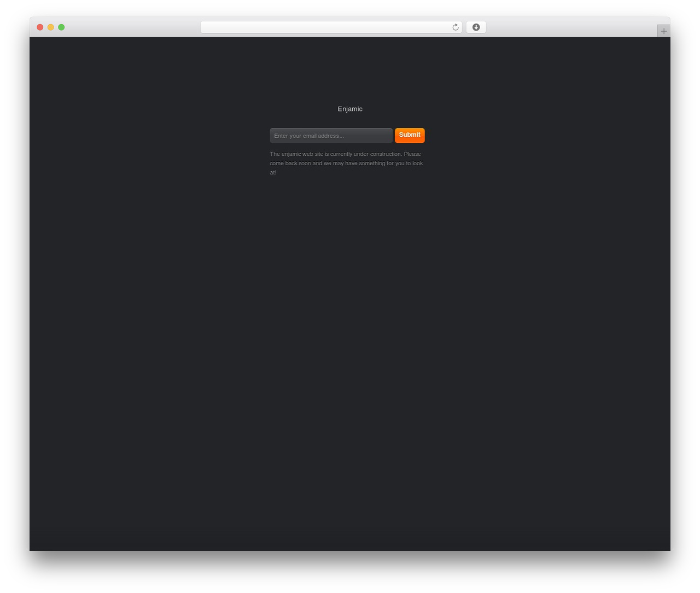Focus the browser address bar
The height and width of the screenshot is (593, 700).
[331, 27]
